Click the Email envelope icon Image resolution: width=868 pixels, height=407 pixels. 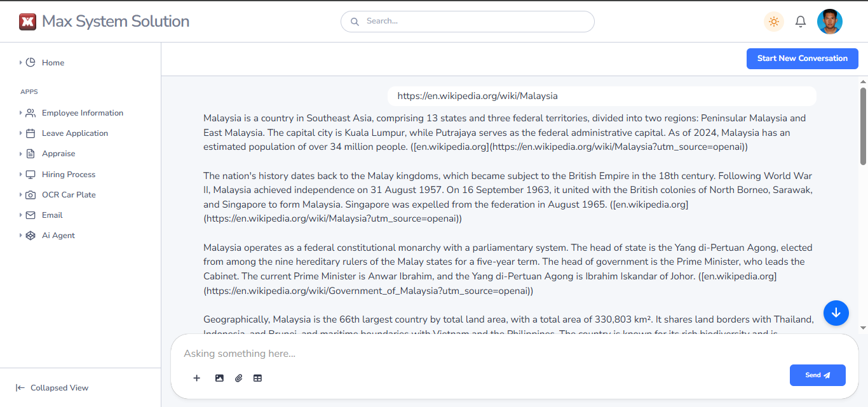click(x=31, y=215)
